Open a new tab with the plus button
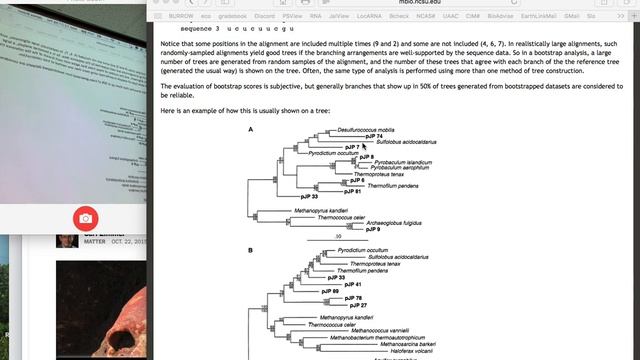The image size is (640, 360). pos(634,16)
